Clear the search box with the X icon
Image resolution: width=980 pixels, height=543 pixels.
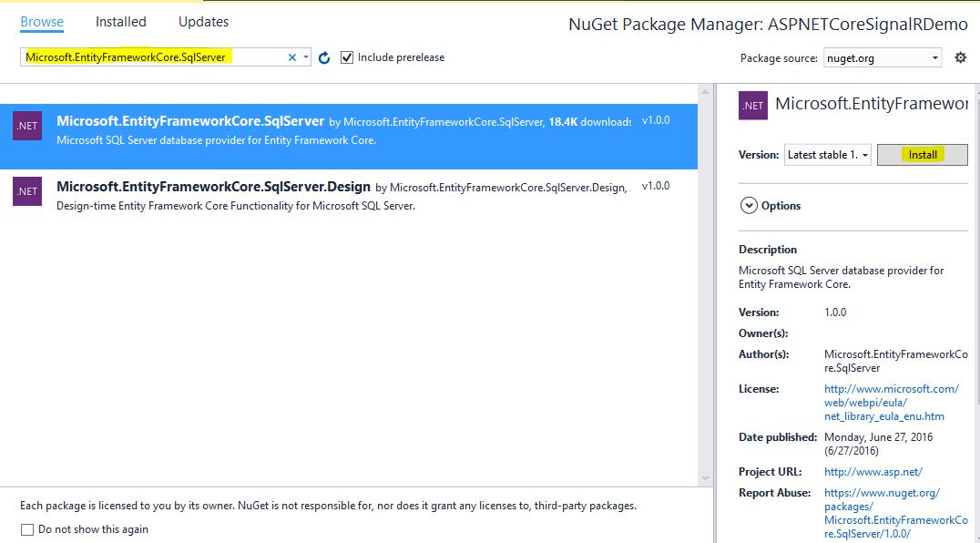coord(291,57)
